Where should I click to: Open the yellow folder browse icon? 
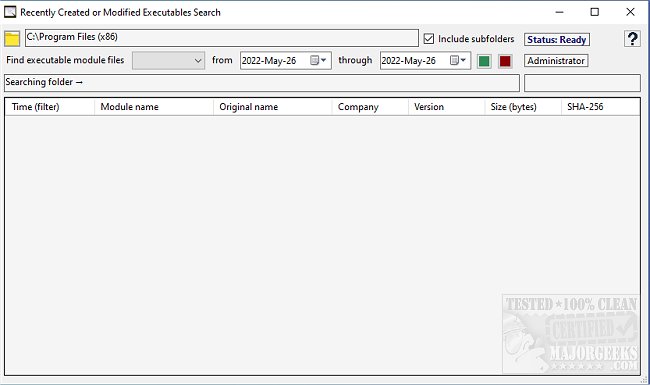coord(12,39)
